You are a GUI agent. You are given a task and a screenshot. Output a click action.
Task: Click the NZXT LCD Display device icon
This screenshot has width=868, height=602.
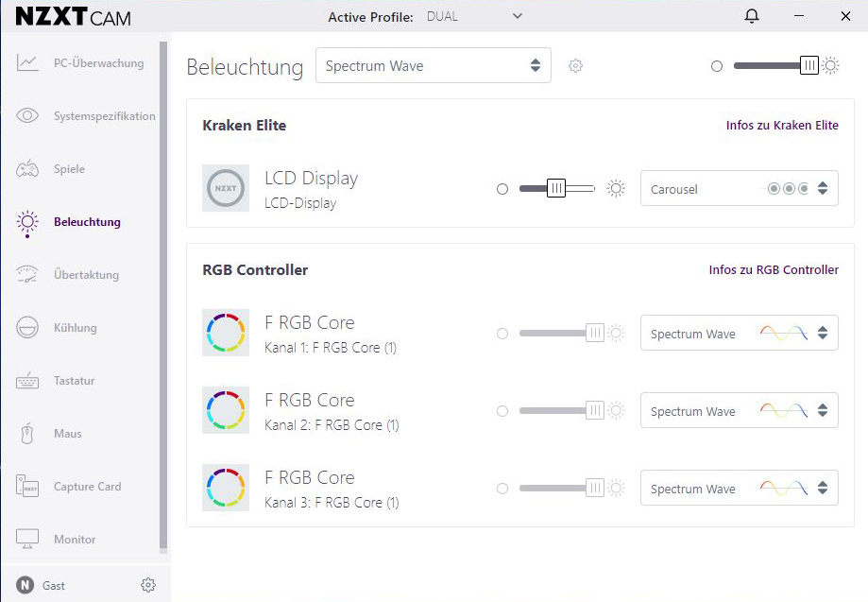[226, 188]
